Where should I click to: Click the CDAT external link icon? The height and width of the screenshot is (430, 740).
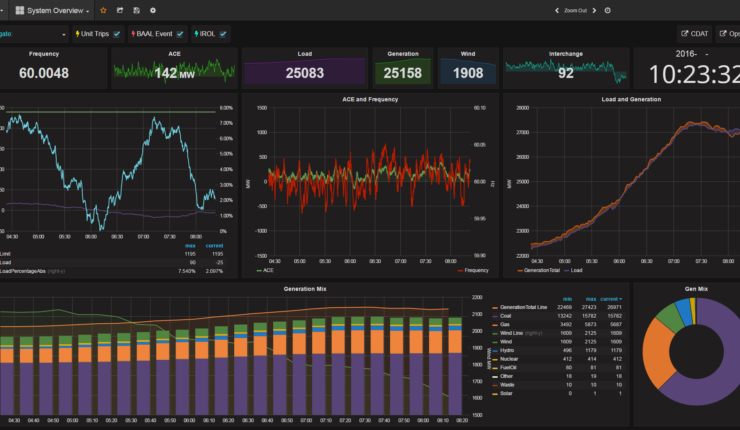click(685, 34)
